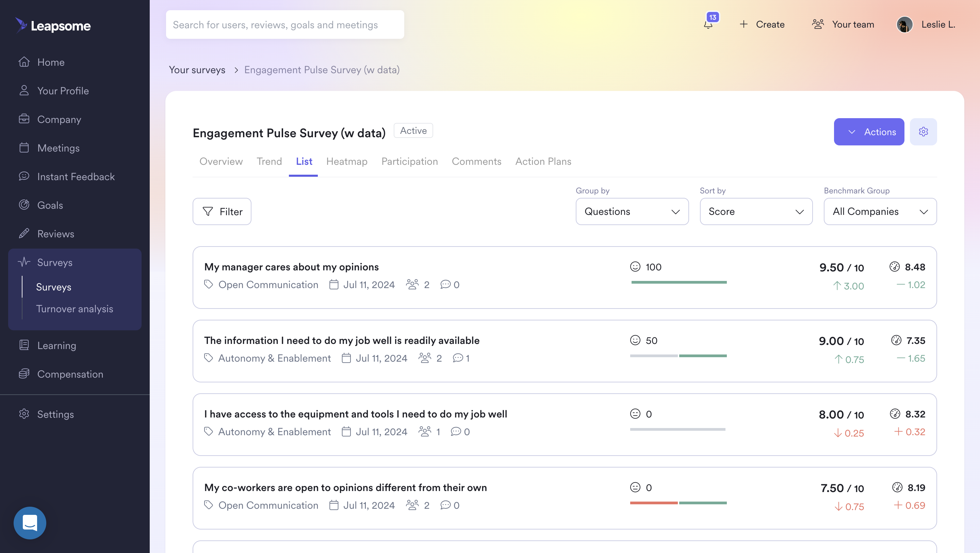Expand the Group by Questions dropdown
Screen dimensions: 980x553
[632, 211]
